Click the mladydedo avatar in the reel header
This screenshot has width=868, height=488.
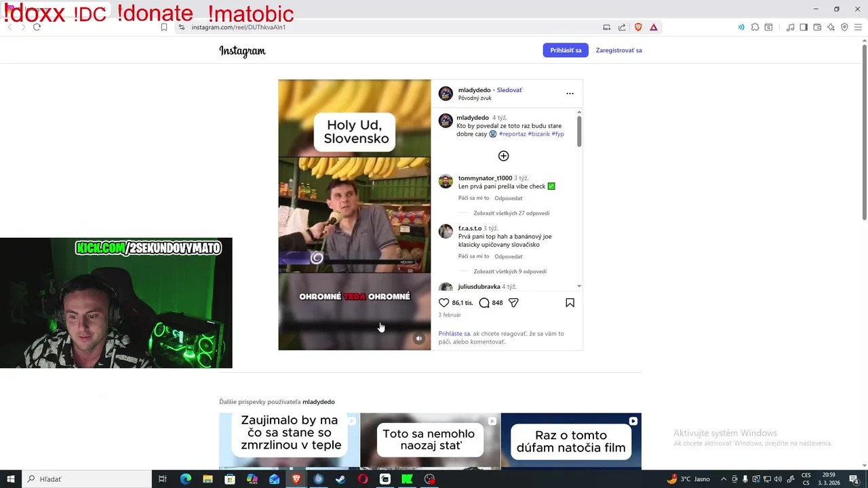tap(446, 94)
